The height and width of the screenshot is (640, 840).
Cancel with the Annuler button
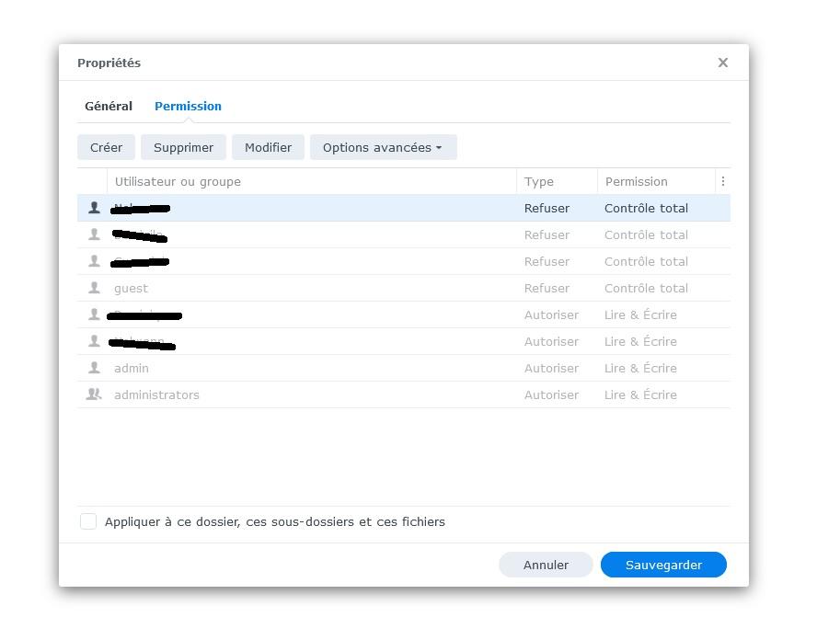[x=546, y=565]
